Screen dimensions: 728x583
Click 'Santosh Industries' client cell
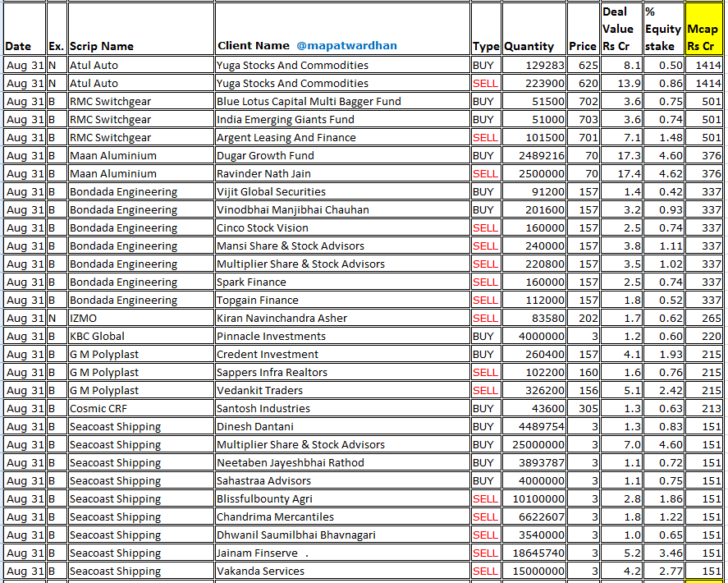(x=342, y=409)
